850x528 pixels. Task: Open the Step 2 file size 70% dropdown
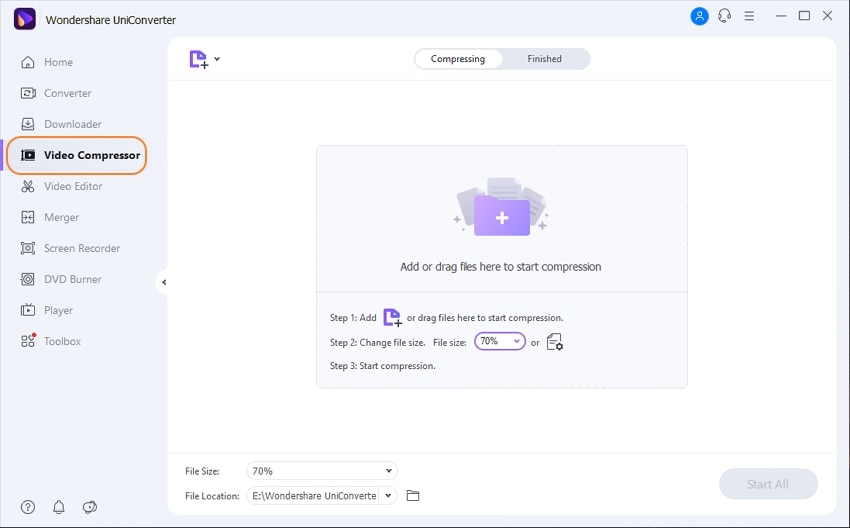[500, 341]
